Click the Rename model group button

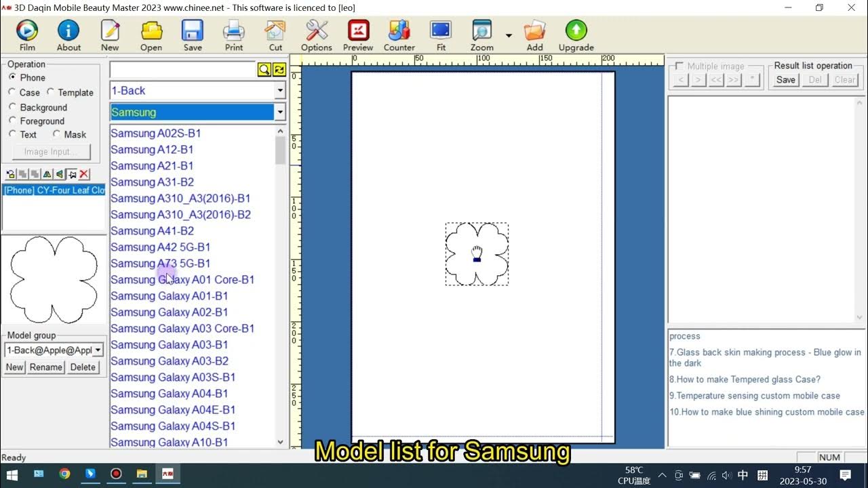click(46, 367)
